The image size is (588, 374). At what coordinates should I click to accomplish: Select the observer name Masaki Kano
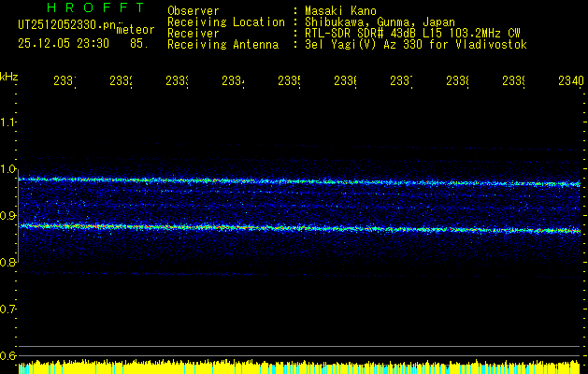[340, 11]
